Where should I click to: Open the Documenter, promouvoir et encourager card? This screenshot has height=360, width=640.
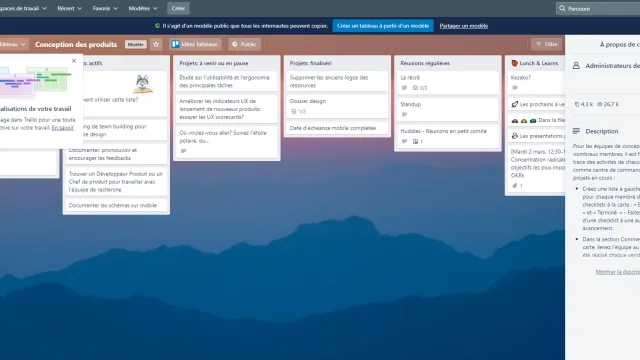(116, 154)
